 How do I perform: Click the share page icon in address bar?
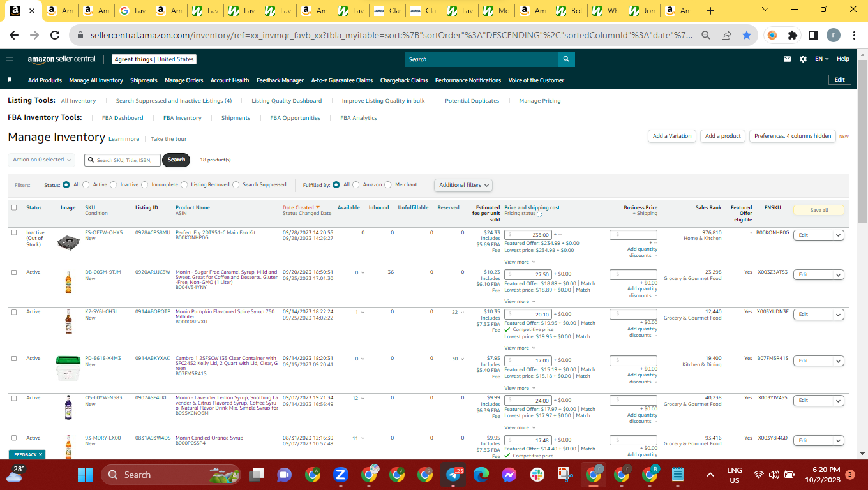(x=726, y=36)
